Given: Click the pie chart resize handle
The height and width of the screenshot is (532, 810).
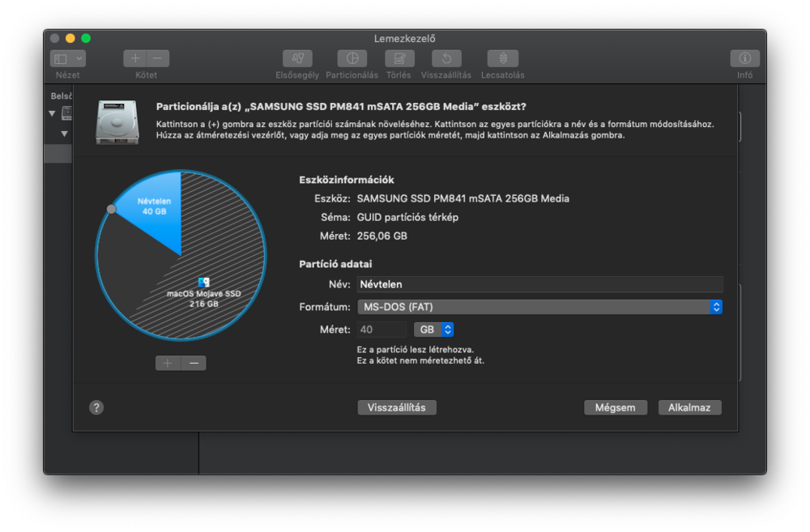Looking at the screenshot, I should point(111,209).
